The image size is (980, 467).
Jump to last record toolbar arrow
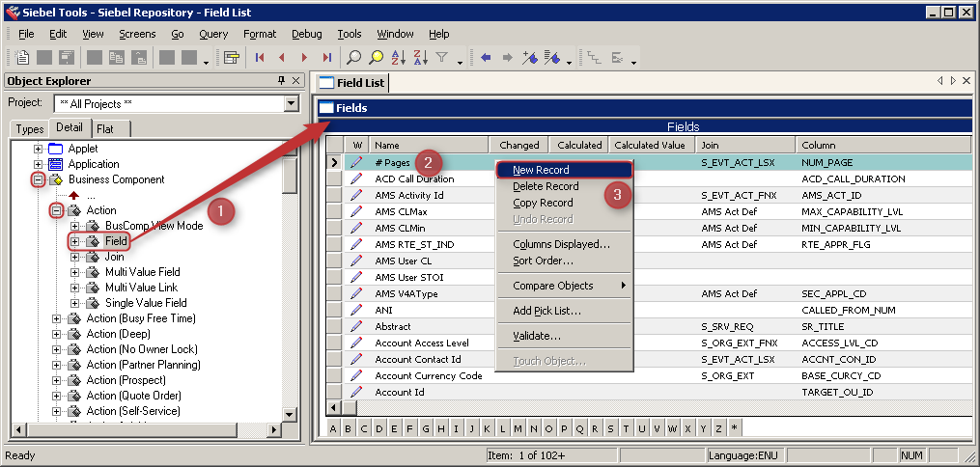pyautogui.click(x=327, y=58)
